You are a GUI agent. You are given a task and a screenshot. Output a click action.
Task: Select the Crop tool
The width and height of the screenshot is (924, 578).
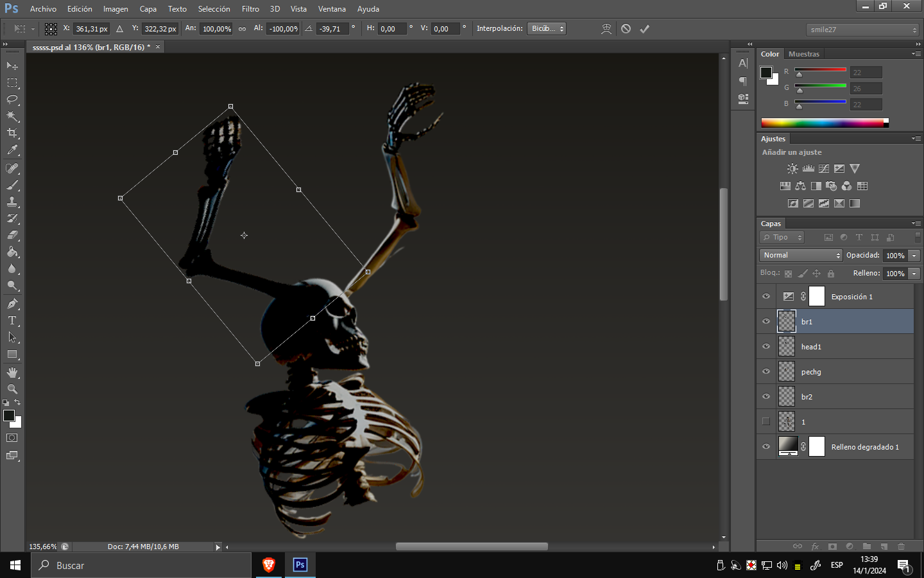12,133
